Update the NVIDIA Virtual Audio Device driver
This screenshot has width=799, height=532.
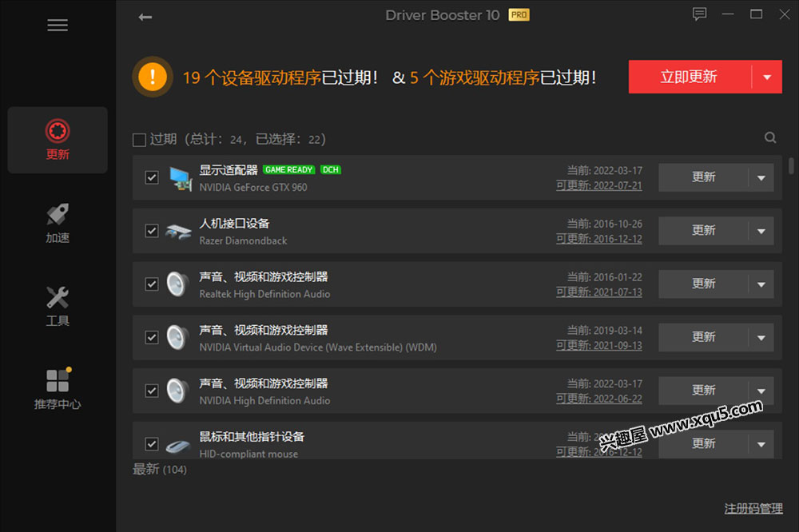tap(703, 337)
